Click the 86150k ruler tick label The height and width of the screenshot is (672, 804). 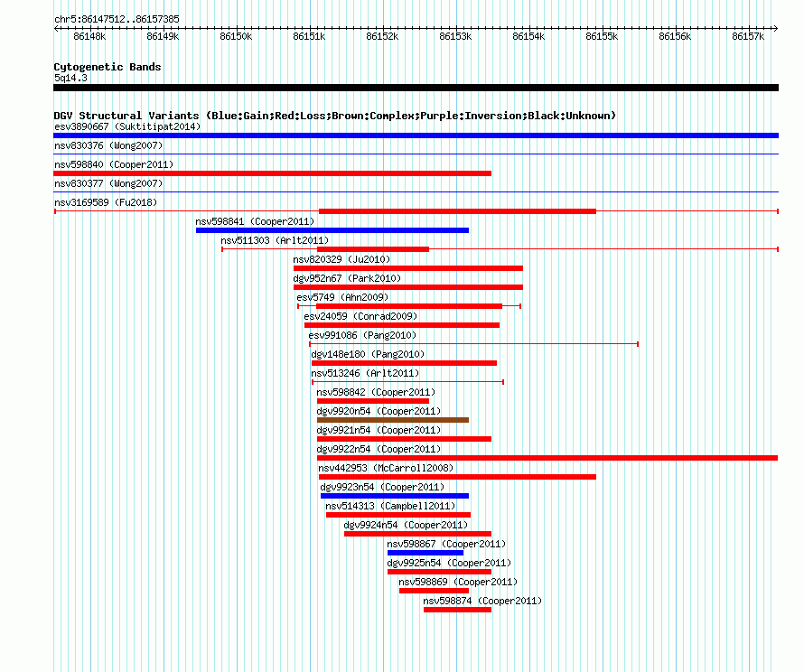tap(236, 36)
